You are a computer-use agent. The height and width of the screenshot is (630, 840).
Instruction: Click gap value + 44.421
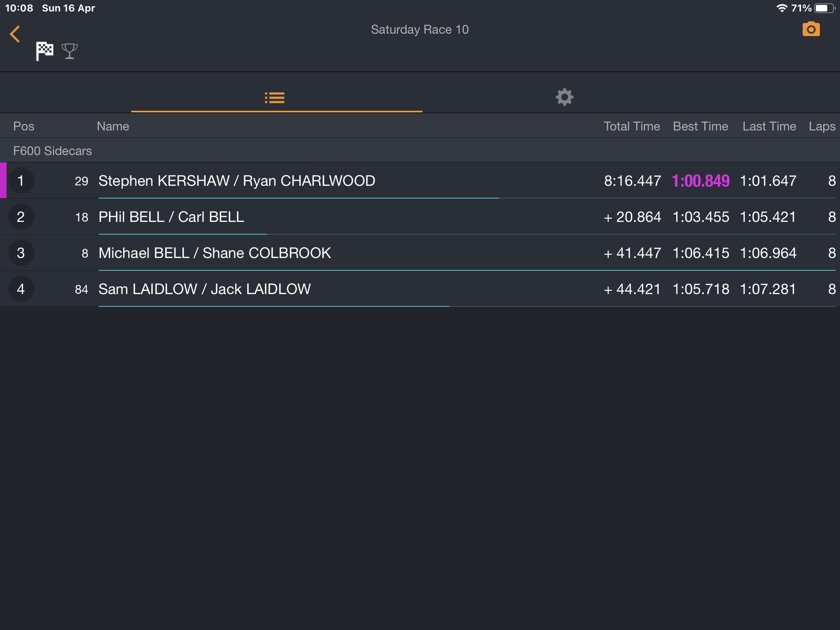coord(632,289)
